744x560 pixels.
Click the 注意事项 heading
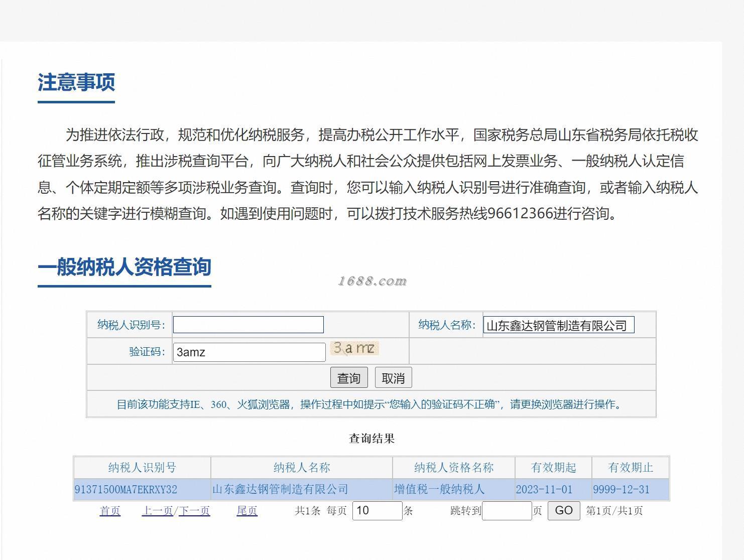76,82
